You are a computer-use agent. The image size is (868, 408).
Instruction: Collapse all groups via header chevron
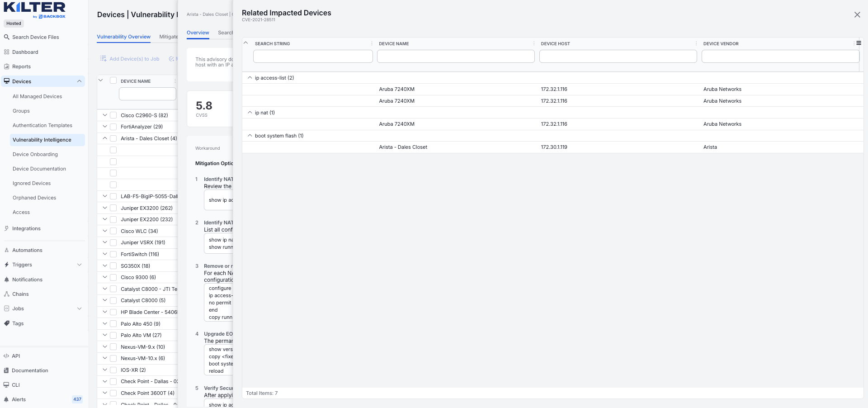coord(246,43)
